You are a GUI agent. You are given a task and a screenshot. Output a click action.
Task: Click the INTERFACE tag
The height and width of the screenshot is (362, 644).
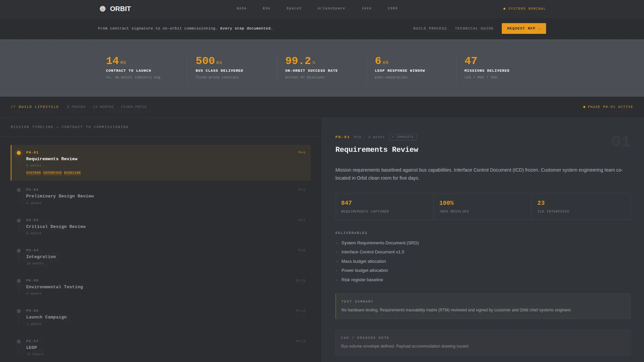tap(52, 173)
